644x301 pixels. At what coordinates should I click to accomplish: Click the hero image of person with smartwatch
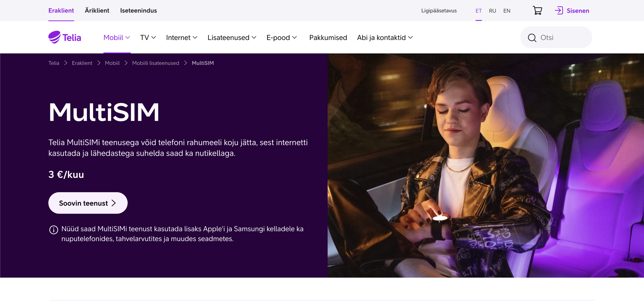tap(486, 165)
